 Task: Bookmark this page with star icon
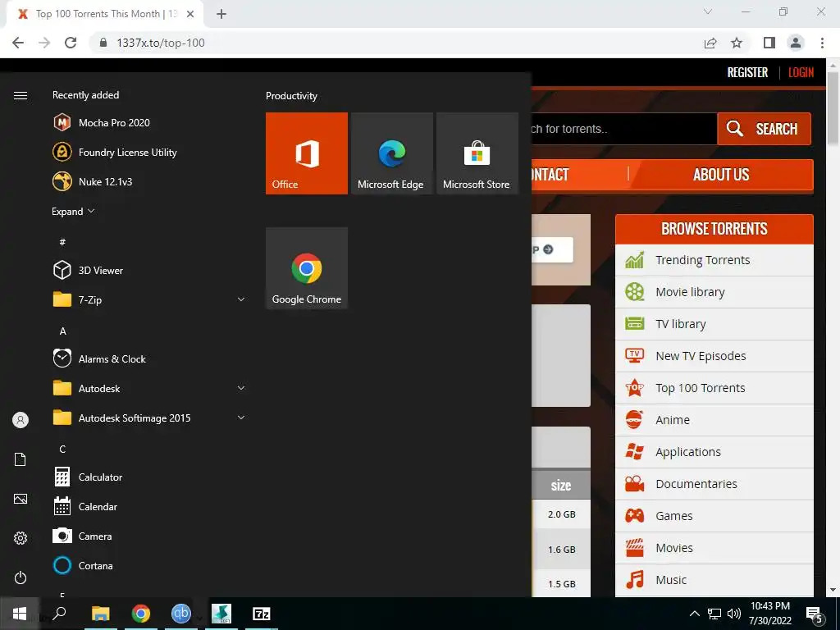pos(737,43)
